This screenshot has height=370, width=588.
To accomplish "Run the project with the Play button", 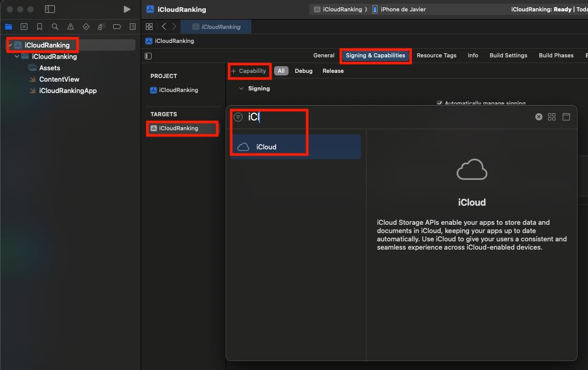I will pos(127,9).
